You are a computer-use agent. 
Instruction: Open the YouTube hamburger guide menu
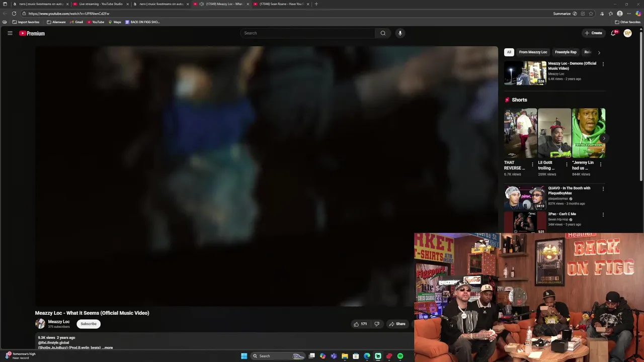[10, 33]
